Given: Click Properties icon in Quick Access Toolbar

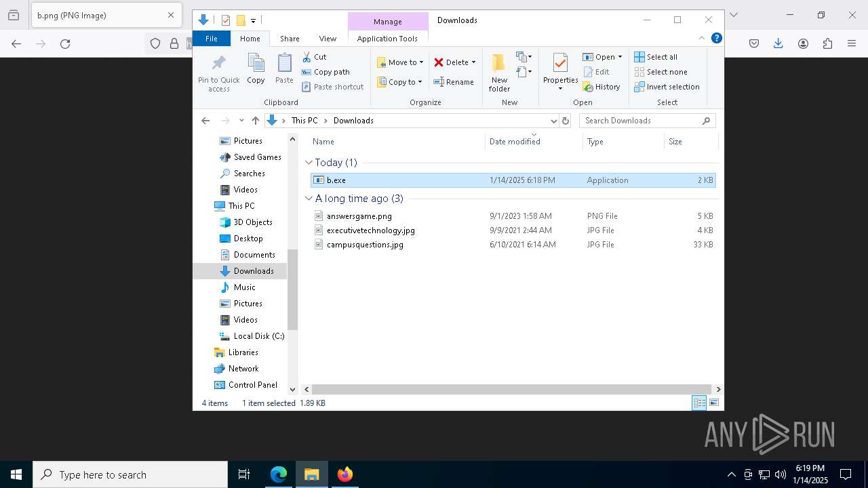Looking at the screenshot, I should click(x=226, y=20).
